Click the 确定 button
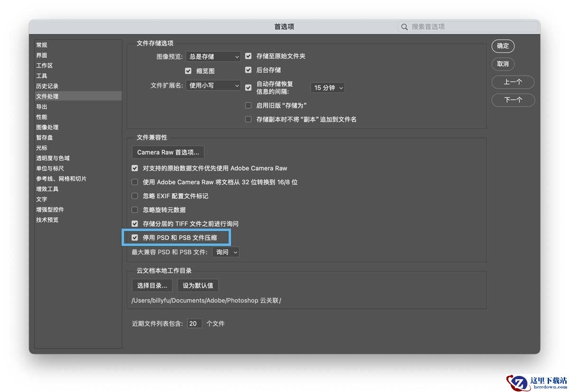The height and width of the screenshot is (392, 569). (503, 46)
